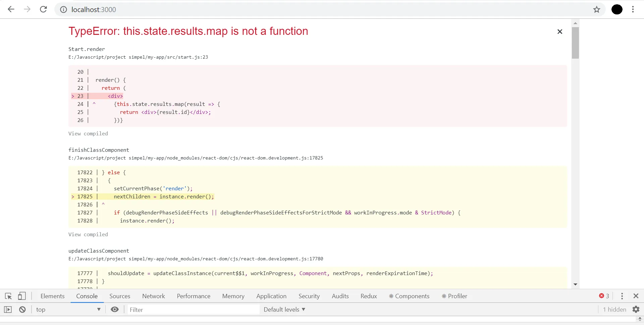Image resolution: width=644 pixels, height=325 pixels.
Task: Open the React Components tab
Action: pos(409,296)
